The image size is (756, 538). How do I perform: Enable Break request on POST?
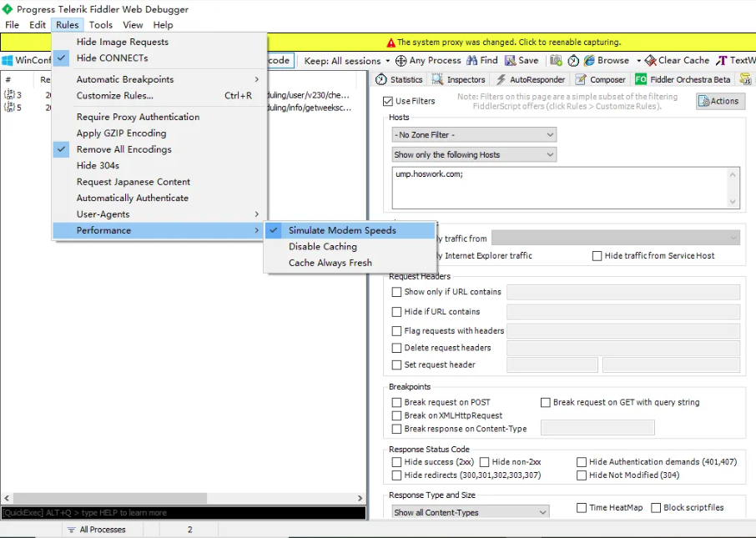point(397,402)
